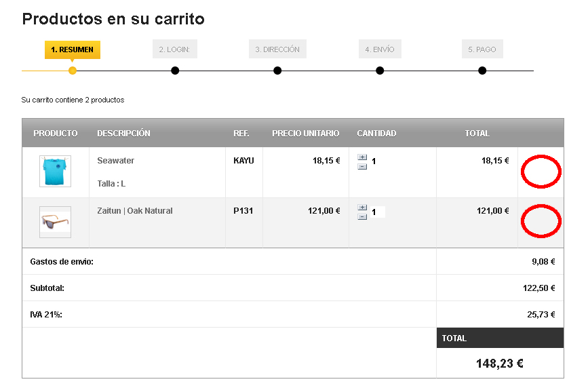Select the 2. Login step tab
Image resolution: width=588 pixels, height=388 pixels.
pyautogui.click(x=175, y=50)
